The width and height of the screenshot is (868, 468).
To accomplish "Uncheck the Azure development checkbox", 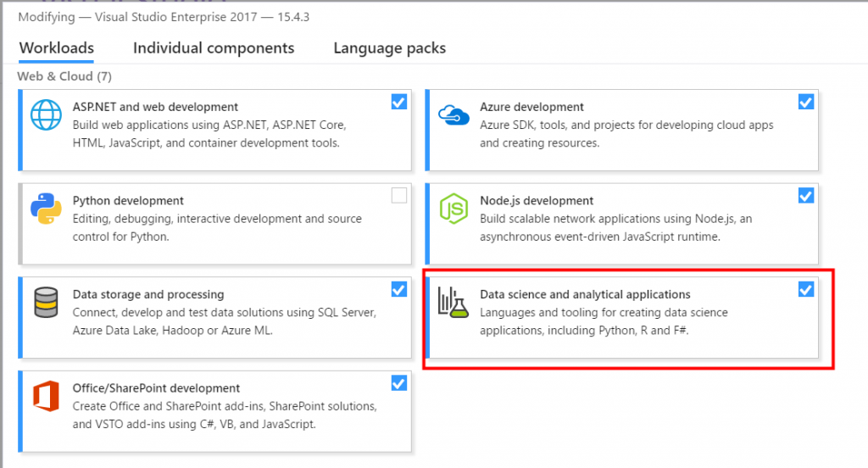I will pos(806,102).
